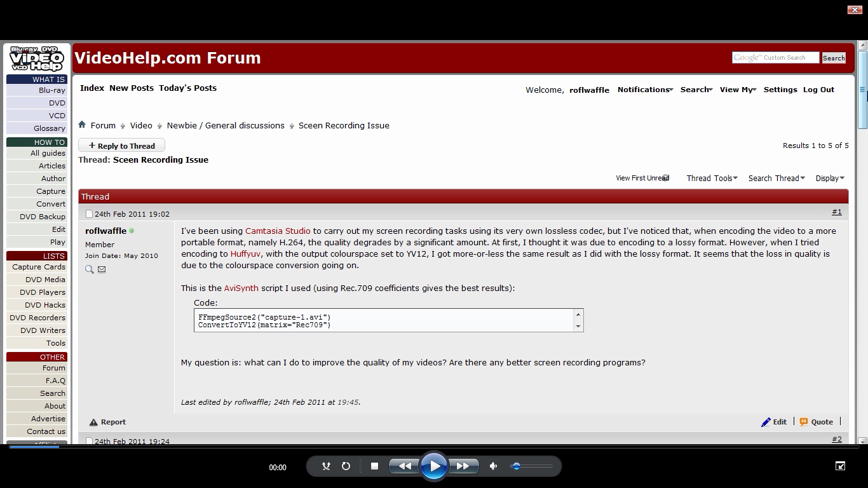This screenshot has width=868, height=488.
Task: Go to Video breadcrumb
Action: (141, 125)
